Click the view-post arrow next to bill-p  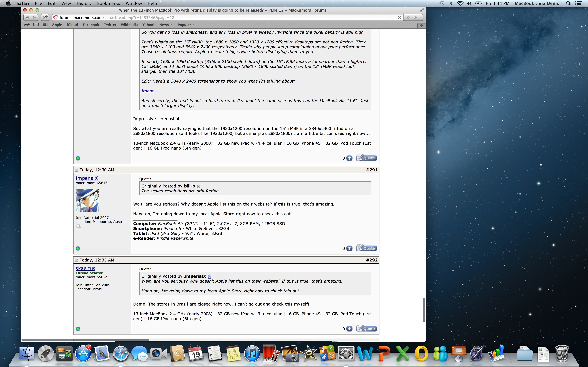[198, 186]
